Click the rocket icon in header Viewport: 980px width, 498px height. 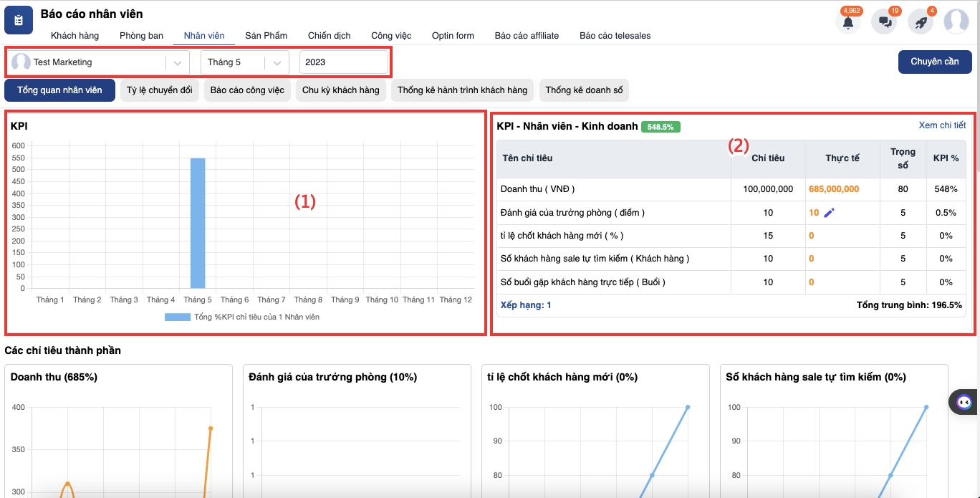(921, 21)
